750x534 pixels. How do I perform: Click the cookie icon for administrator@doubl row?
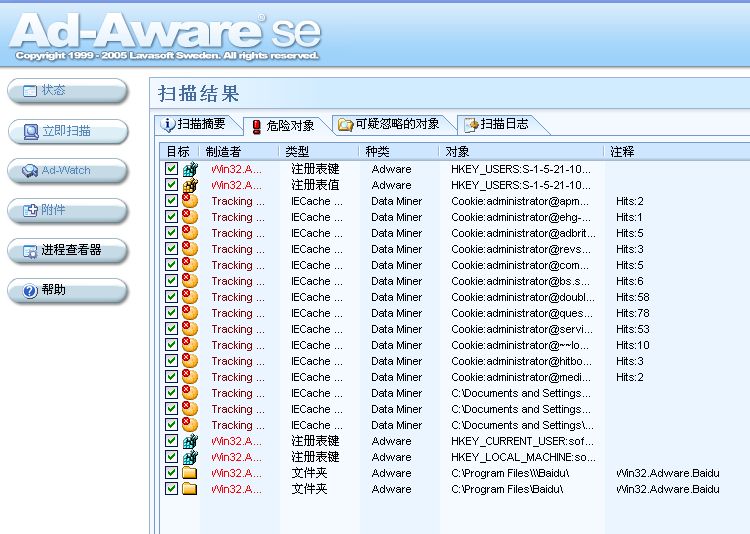coord(190,297)
